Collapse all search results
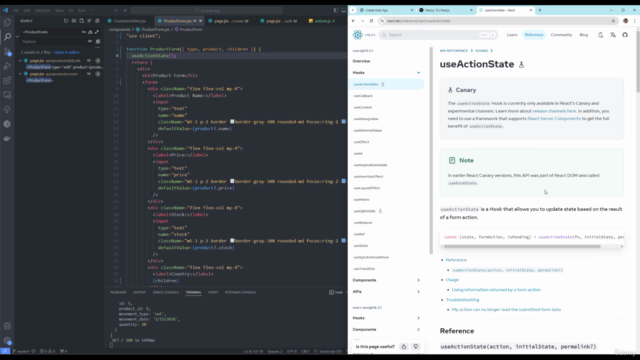Screen dimensions: 640x360 point(97,21)
